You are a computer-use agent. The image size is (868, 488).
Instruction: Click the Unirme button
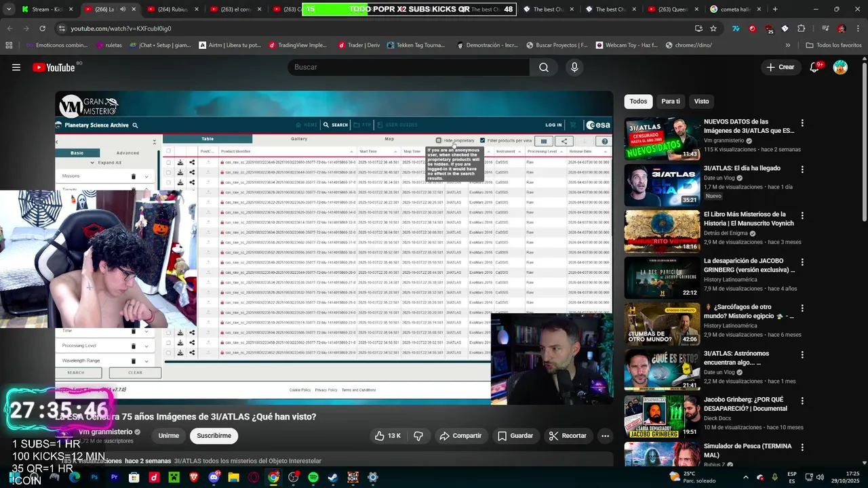(x=169, y=436)
